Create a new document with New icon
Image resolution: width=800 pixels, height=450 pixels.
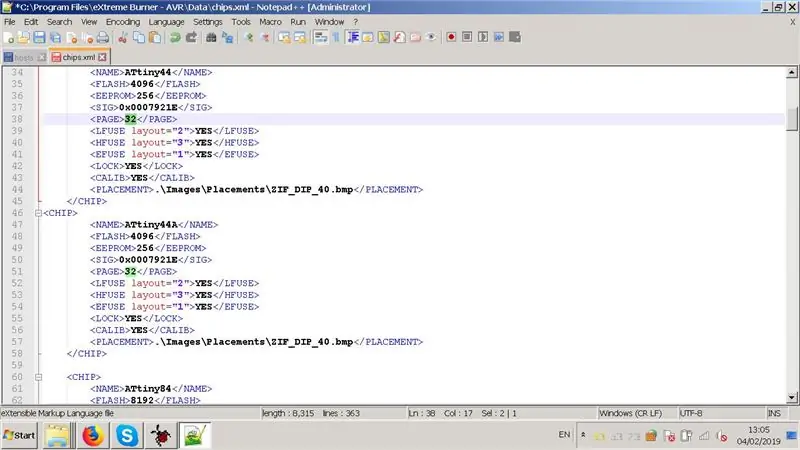coord(9,37)
